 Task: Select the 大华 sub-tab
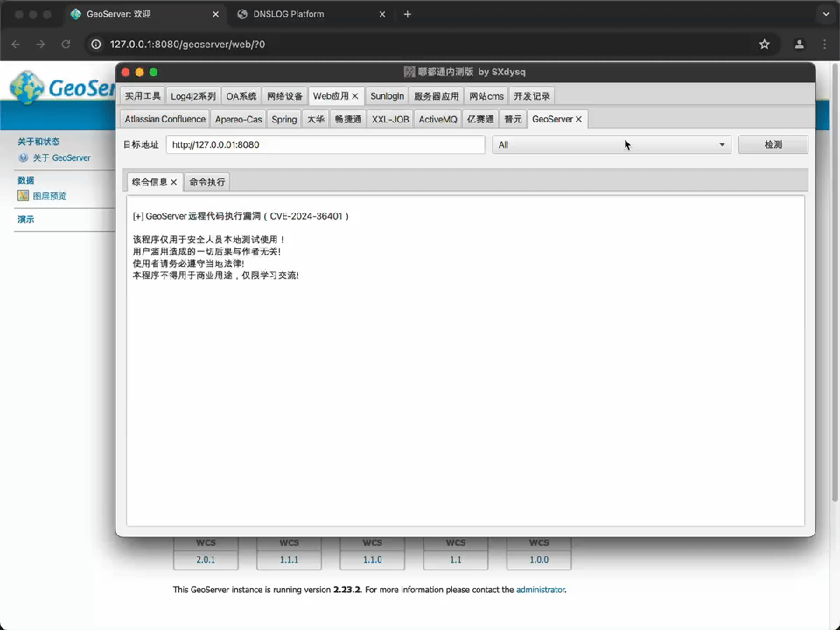[316, 119]
